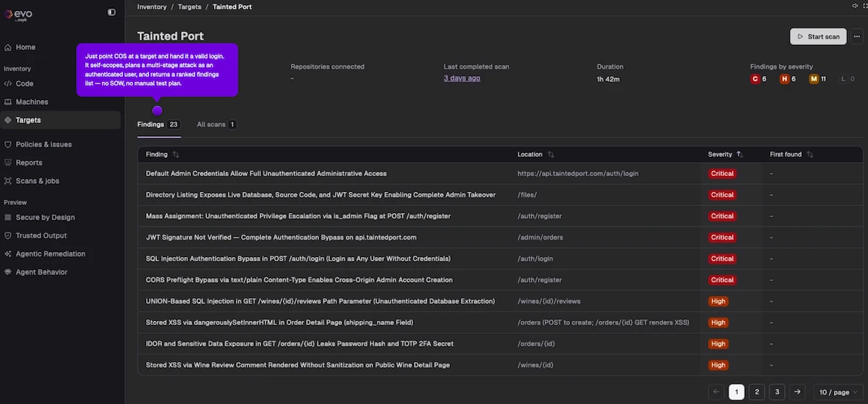
Task: Open SQL Injection Authentication Bypass finding
Action: click(x=298, y=258)
